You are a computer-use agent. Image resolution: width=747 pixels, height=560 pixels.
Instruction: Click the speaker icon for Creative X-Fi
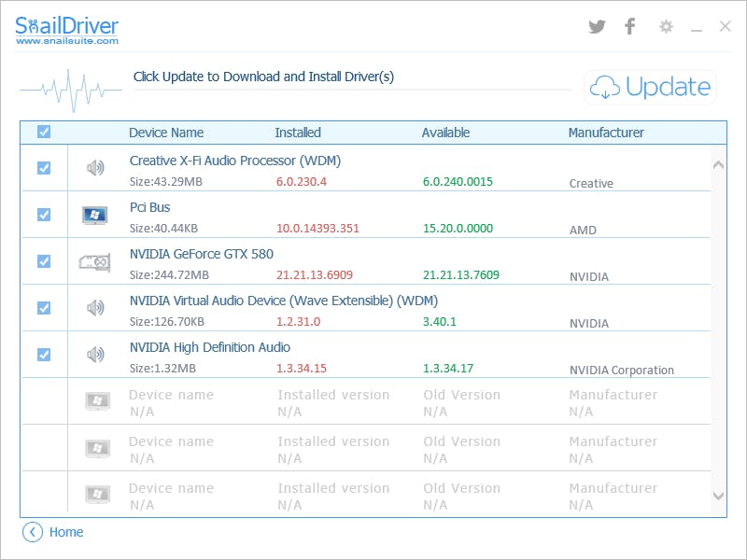pos(95,168)
